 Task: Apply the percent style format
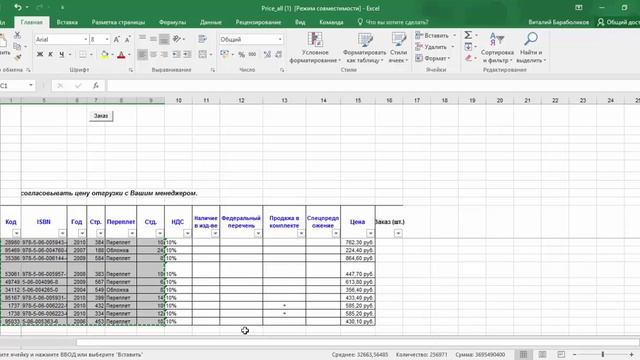[242, 54]
